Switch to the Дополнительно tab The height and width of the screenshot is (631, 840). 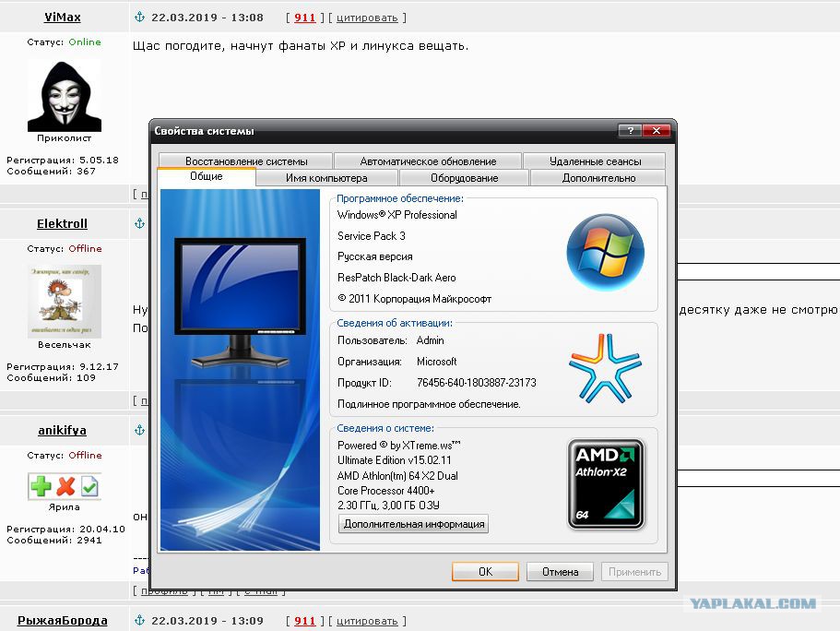click(598, 177)
